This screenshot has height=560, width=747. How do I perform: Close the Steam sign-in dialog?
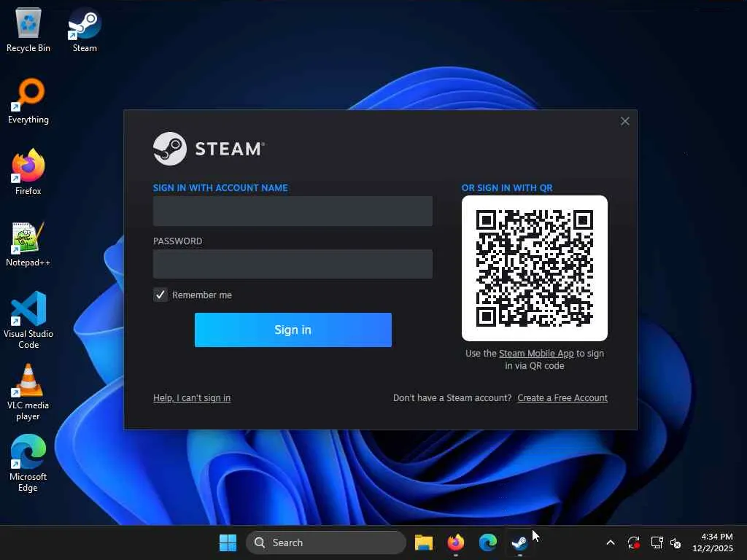[x=625, y=122]
